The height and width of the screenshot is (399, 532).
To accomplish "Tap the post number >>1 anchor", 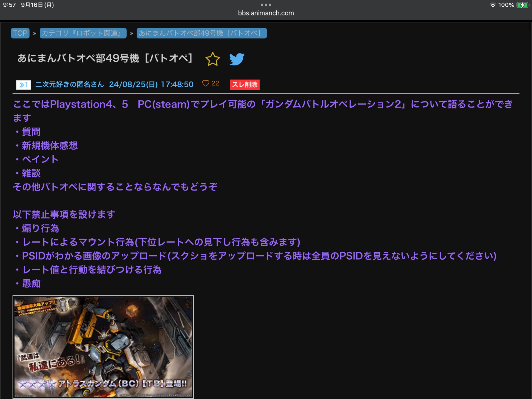I will click(23, 85).
